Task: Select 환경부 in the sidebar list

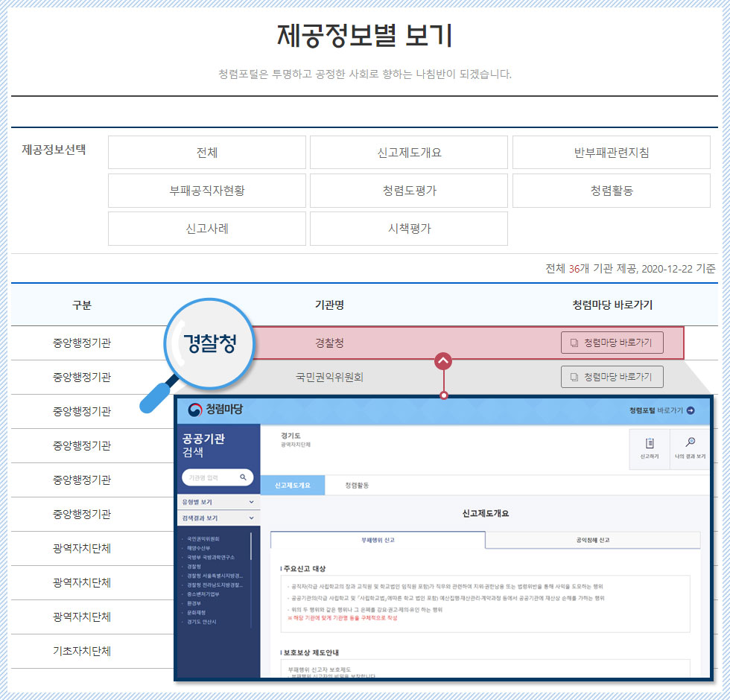Action: (194, 603)
